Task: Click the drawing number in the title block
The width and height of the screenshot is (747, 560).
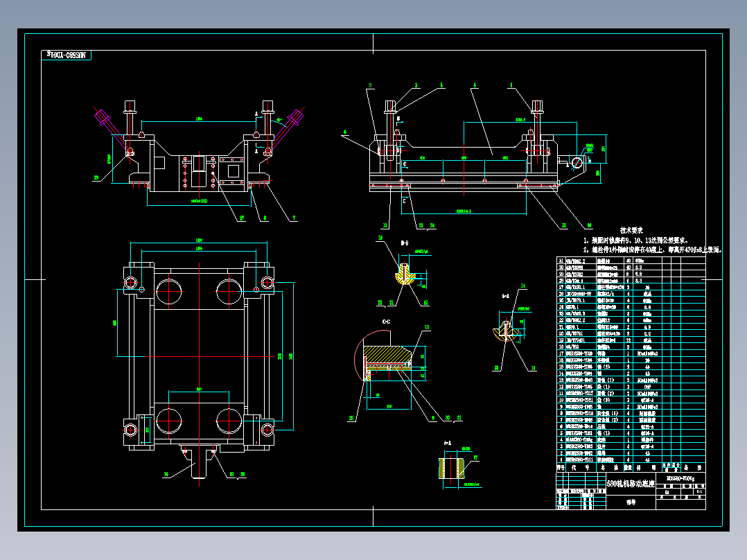Action: pos(680,478)
